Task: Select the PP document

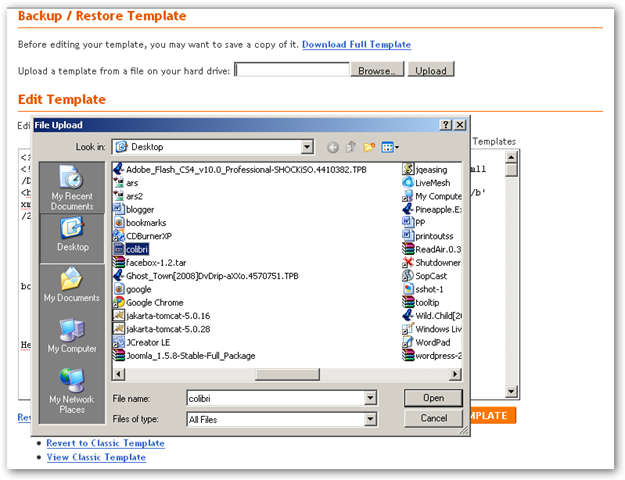Action: click(x=414, y=222)
